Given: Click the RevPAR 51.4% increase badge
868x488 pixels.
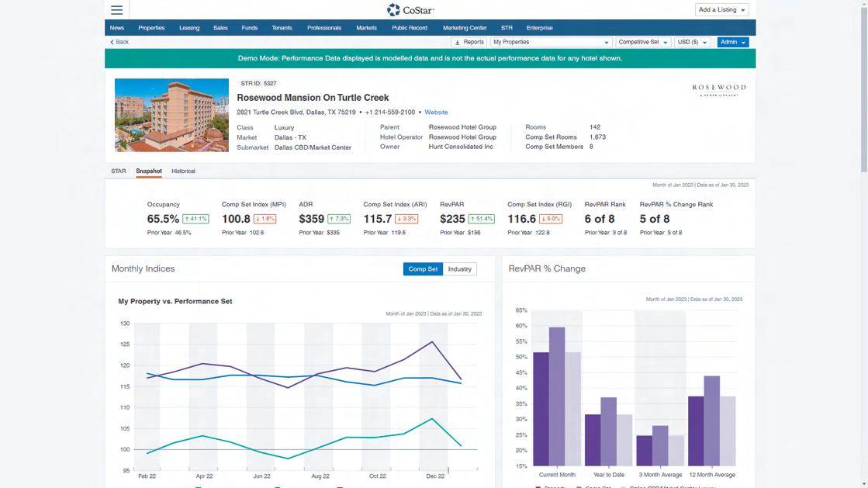Looking at the screenshot, I should tap(481, 219).
